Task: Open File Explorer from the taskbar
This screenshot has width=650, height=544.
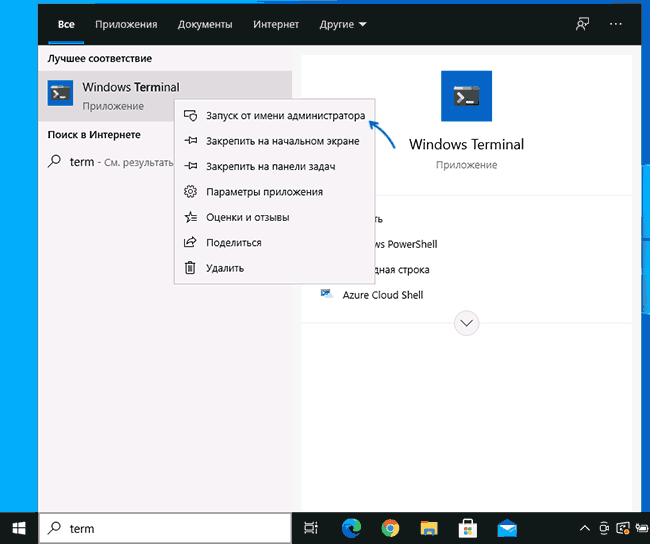Action: pos(429,528)
